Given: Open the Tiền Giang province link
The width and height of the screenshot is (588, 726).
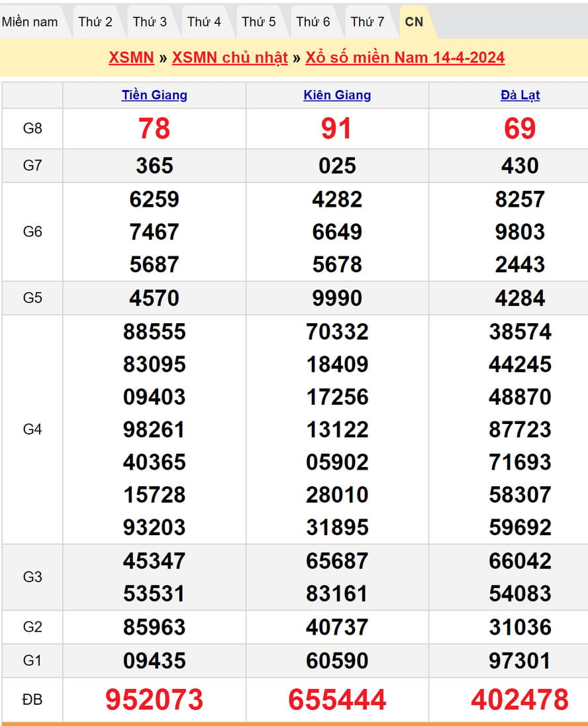Looking at the screenshot, I should click(x=154, y=95).
